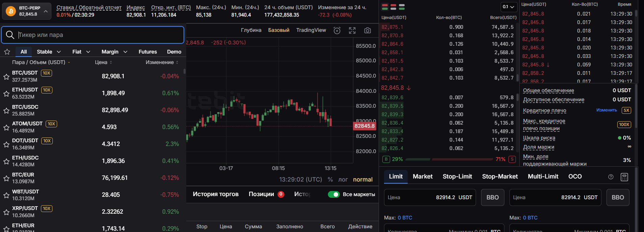
Task: Click the red S sell ratio badge
Action: 512,159
